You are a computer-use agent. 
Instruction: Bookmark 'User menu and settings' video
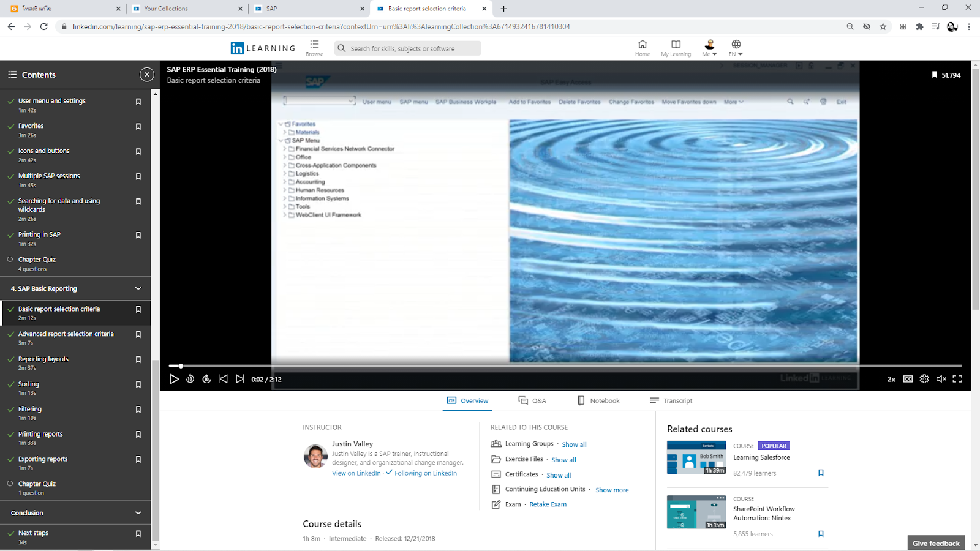[x=138, y=102]
